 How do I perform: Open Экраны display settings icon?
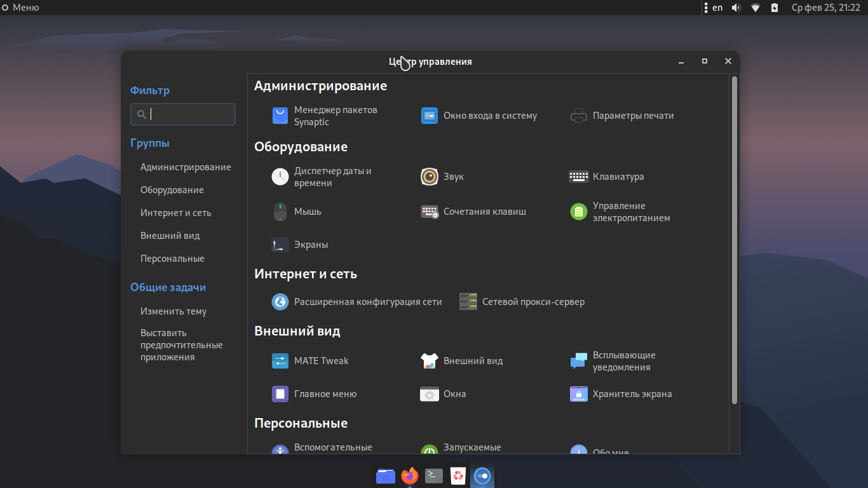click(x=280, y=245)
